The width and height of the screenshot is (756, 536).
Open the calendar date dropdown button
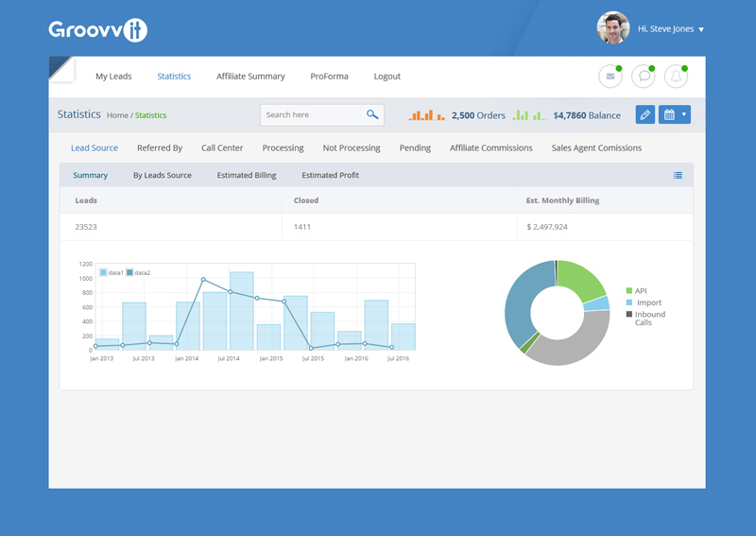(x=674, y=114)
